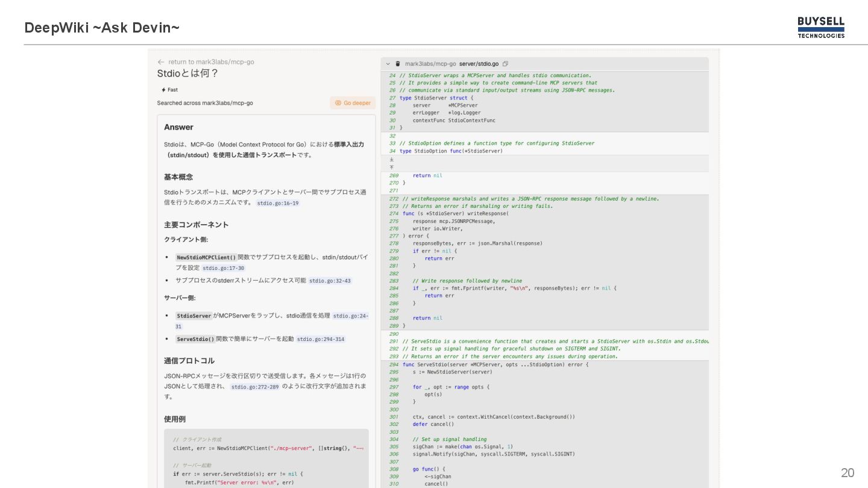Collapse the server/stdio.go file panel chevron
The image size is (868, 488).
(388, 64)
